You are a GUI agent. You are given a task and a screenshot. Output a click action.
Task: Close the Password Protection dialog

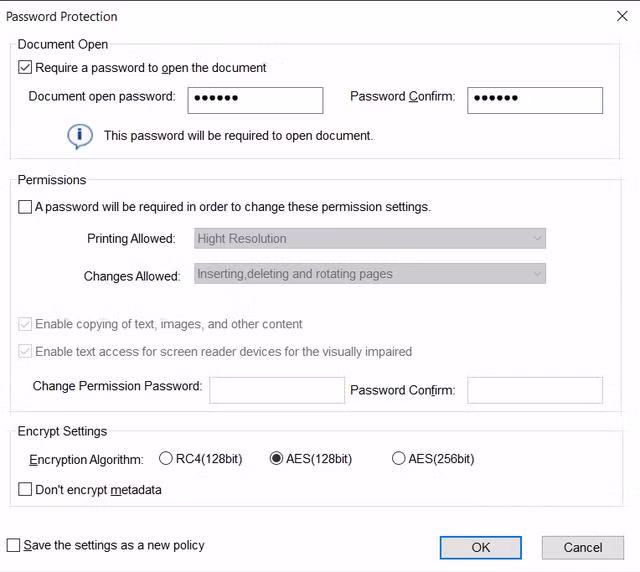(621, 16)
